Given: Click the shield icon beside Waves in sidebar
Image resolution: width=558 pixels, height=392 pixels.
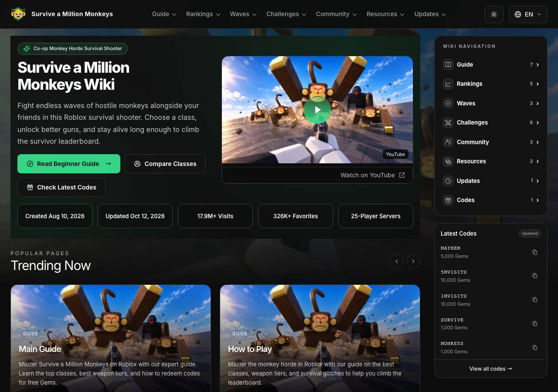Looking at the screenshot, I should [x=448, y=103].
